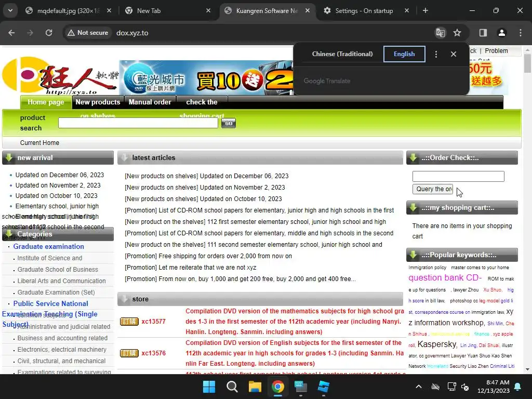The image size is (532, 399).
Task: Open Kaspersky popular keyword
Action: [437, 344]
